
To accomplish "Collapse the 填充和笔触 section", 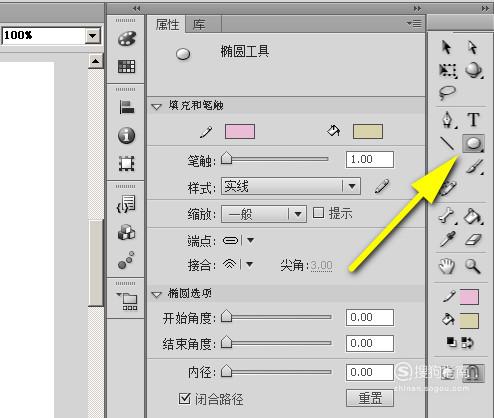I will 156,107.
